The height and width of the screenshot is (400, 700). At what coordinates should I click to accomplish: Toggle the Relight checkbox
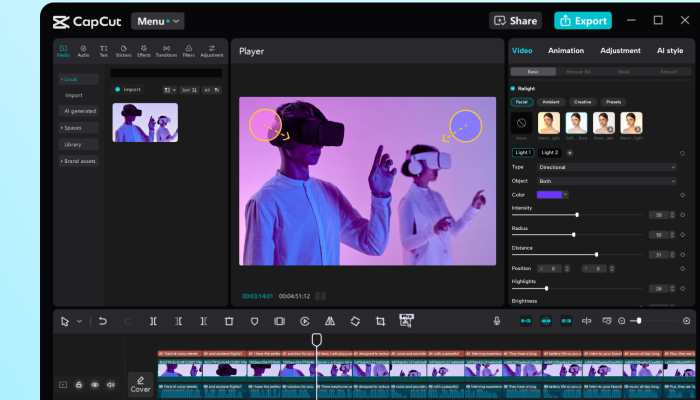pos(514,88)
